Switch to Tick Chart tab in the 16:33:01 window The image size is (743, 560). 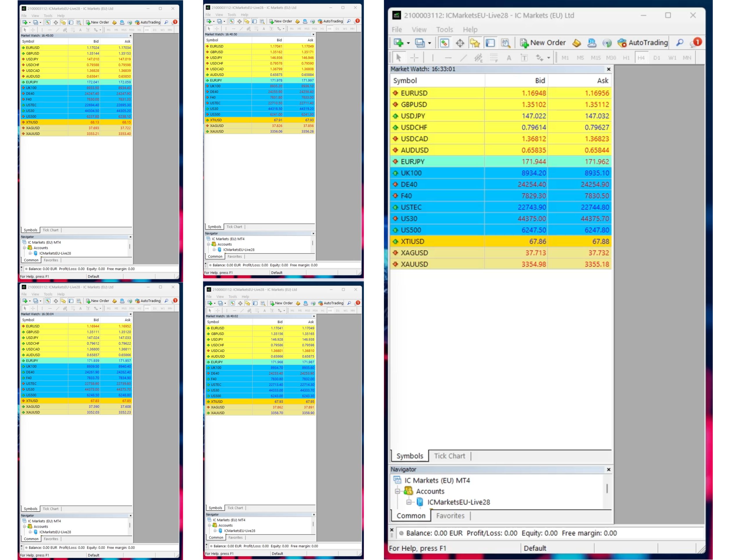point(449,456)
